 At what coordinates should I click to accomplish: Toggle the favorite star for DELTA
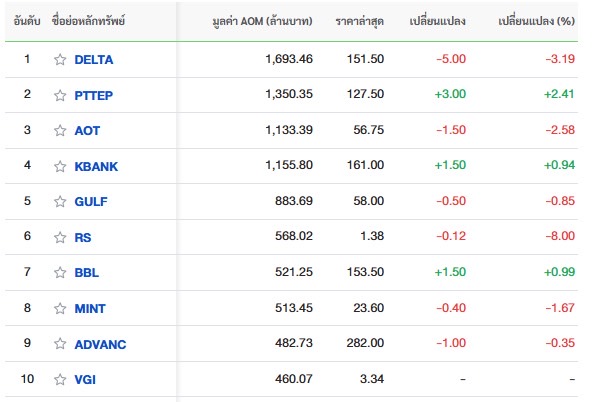click(60, 60)
